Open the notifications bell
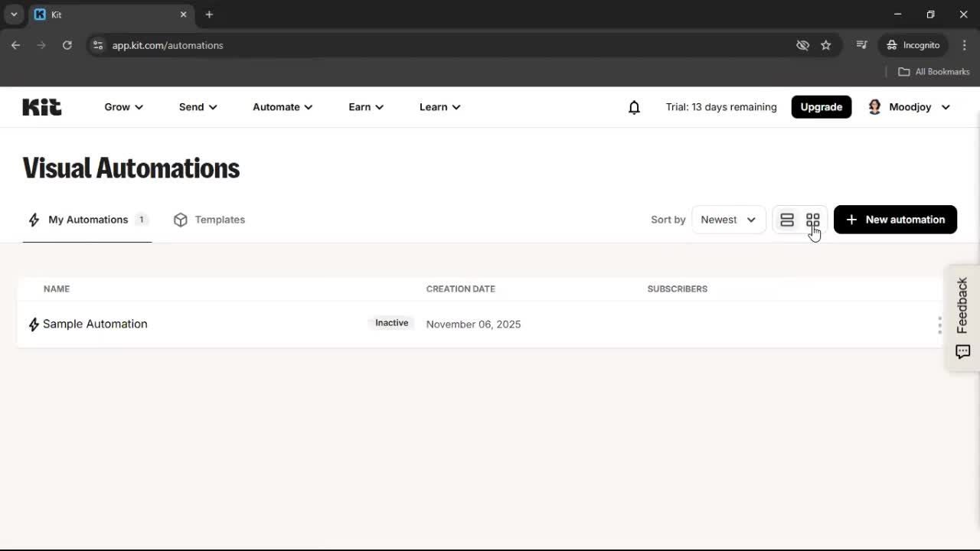Viewport: 980px width, 551px height. point(634,107)
